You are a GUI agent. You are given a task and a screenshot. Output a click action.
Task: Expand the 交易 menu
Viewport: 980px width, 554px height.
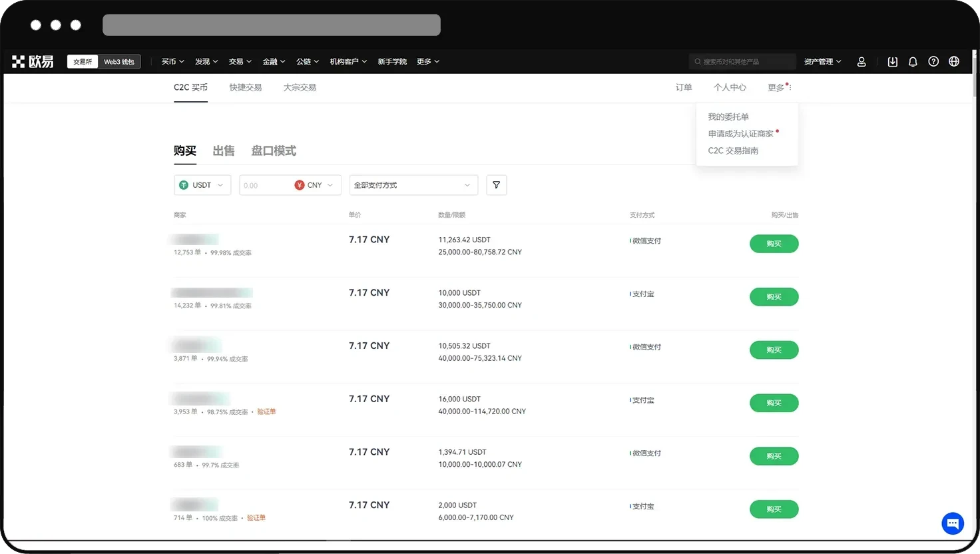(240, 61)
